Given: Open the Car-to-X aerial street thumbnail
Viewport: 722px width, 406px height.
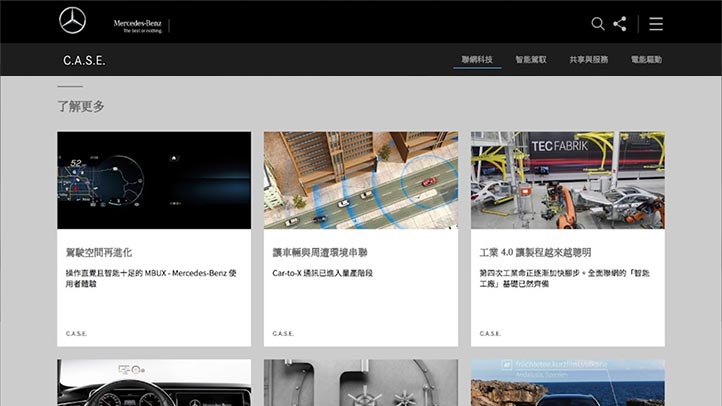Looking at the screenshot, I should pyautogui.click(x=361, y=180).
